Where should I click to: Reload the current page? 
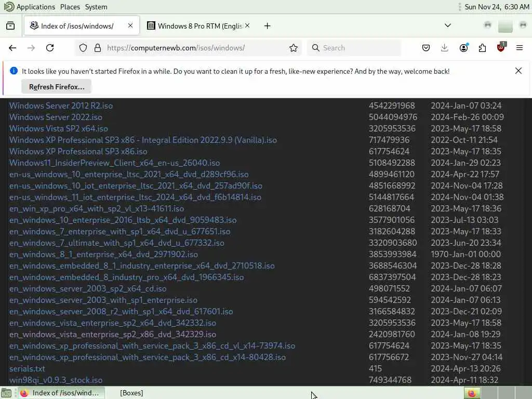point(50,48)
